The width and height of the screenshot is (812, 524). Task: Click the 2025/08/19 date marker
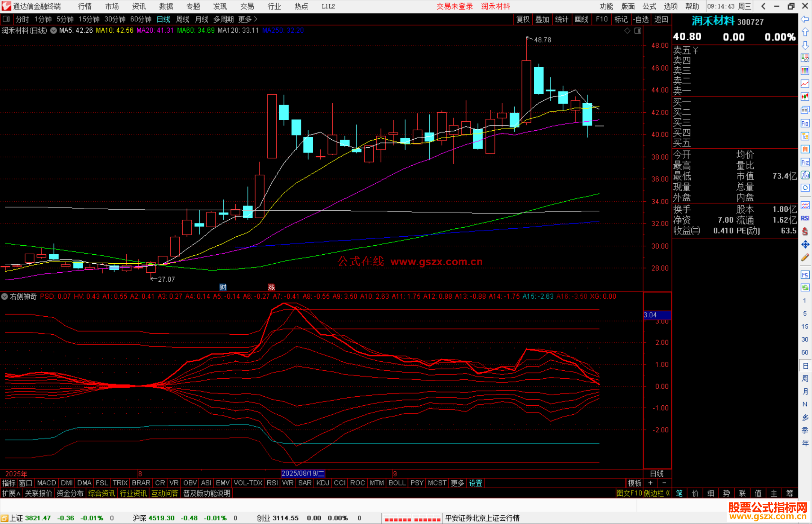click(303, 473)
